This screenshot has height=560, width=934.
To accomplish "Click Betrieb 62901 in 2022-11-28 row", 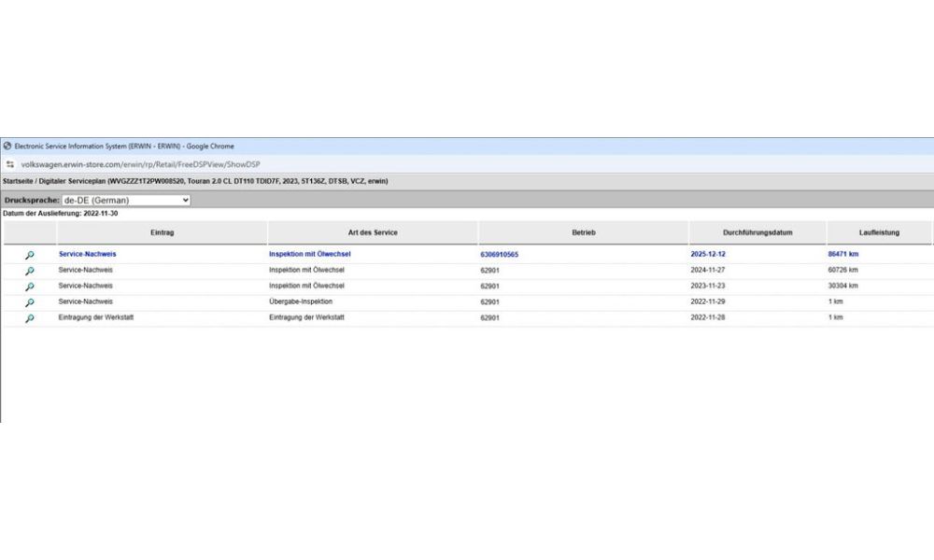I will coord(489,318).
